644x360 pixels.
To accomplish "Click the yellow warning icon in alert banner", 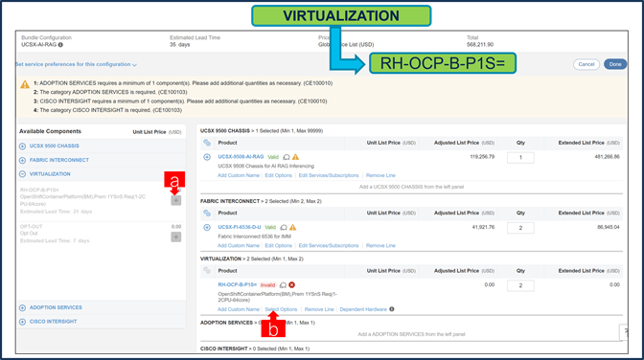I will click(x=25, y=84).
